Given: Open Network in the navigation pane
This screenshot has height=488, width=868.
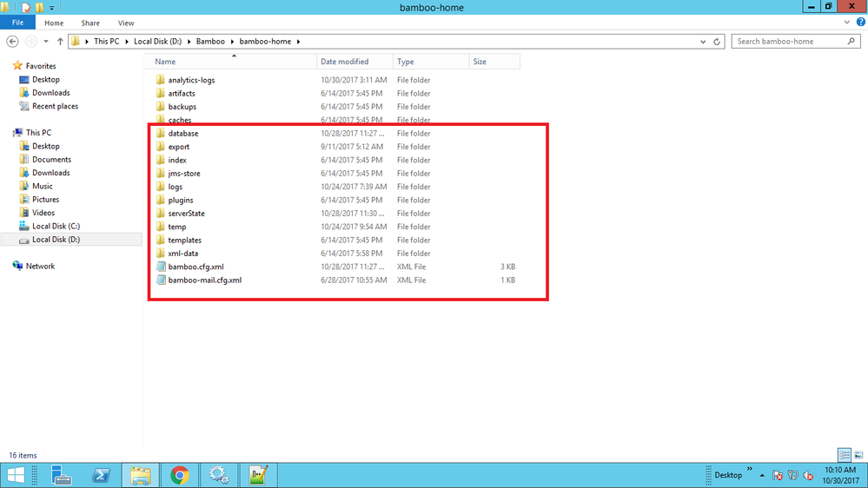Looking at the screenshot, I should (40, 266).
